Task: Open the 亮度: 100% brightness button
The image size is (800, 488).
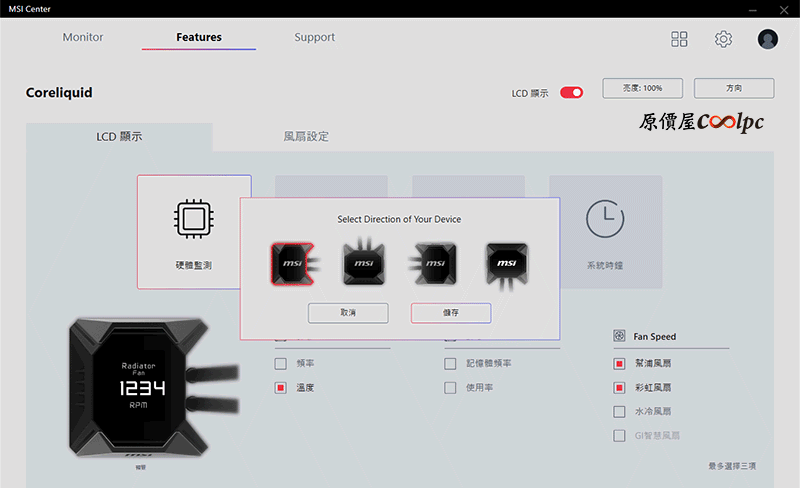Action: click(x=642, y=88)
